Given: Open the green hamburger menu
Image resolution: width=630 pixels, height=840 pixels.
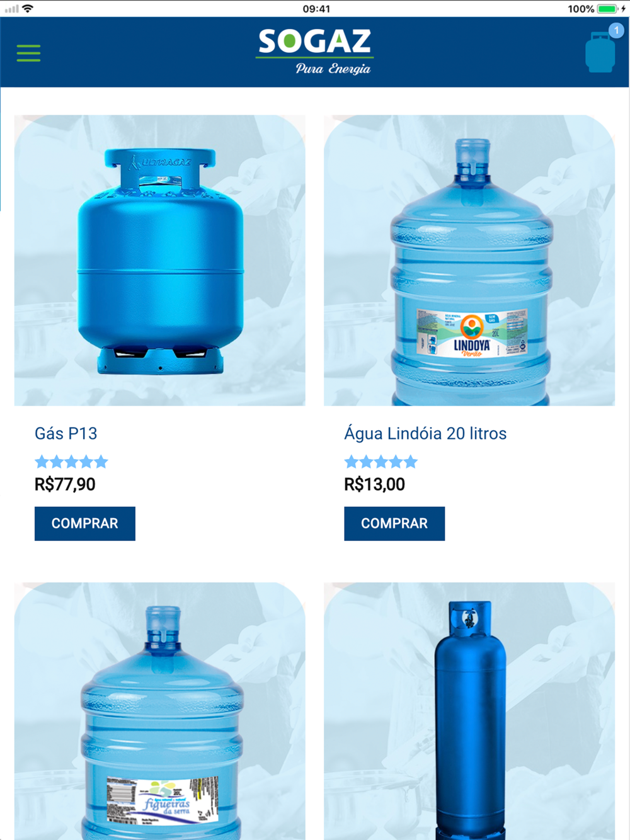Looking at the screenshot, I should click(x=28, y=53).
